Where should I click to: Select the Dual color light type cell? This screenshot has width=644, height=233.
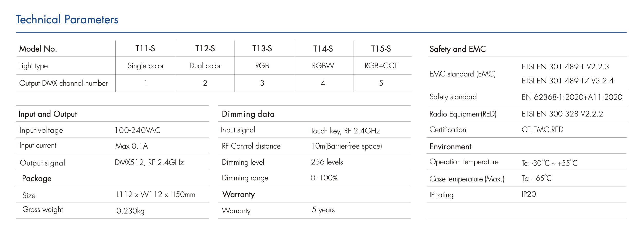205,66
